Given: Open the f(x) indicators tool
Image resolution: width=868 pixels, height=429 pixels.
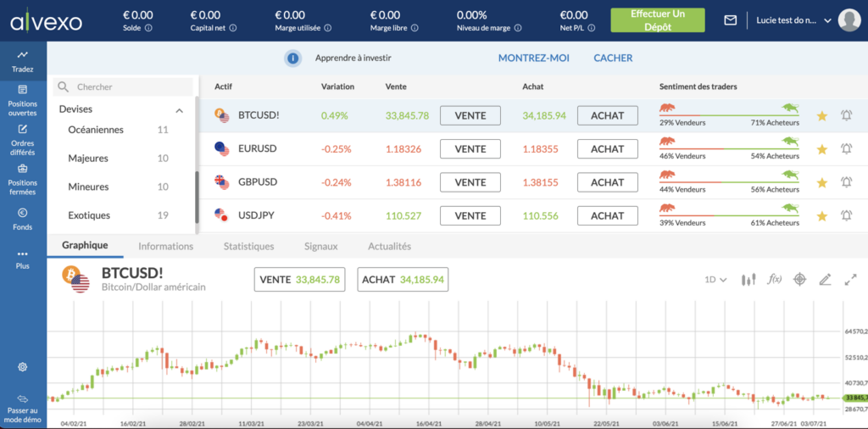Looking at the screenshot, I should coord(774,279).
